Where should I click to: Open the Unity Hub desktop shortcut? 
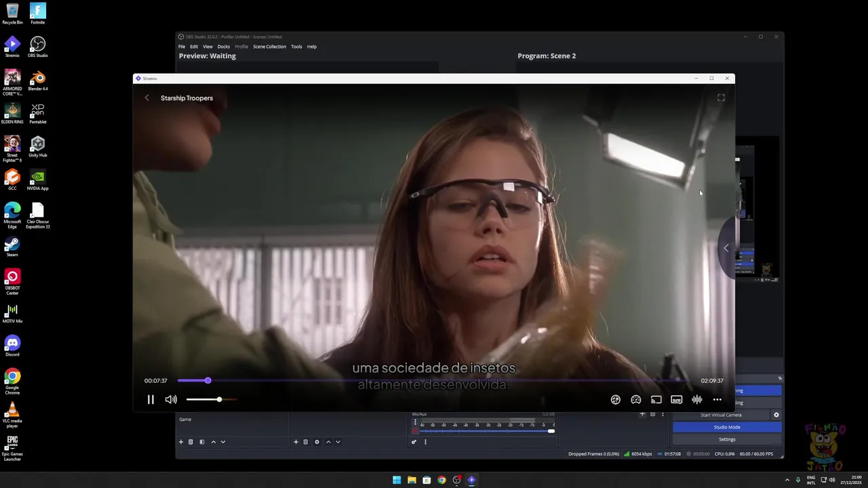tap(38, 146)
